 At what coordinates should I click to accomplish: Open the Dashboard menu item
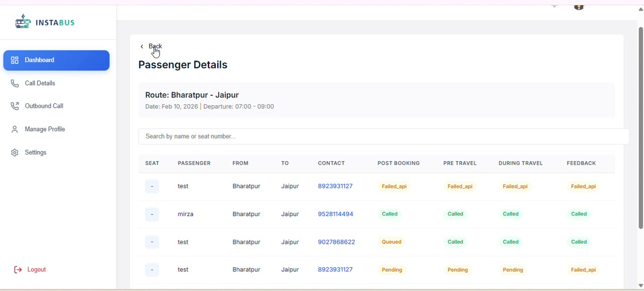56,60
